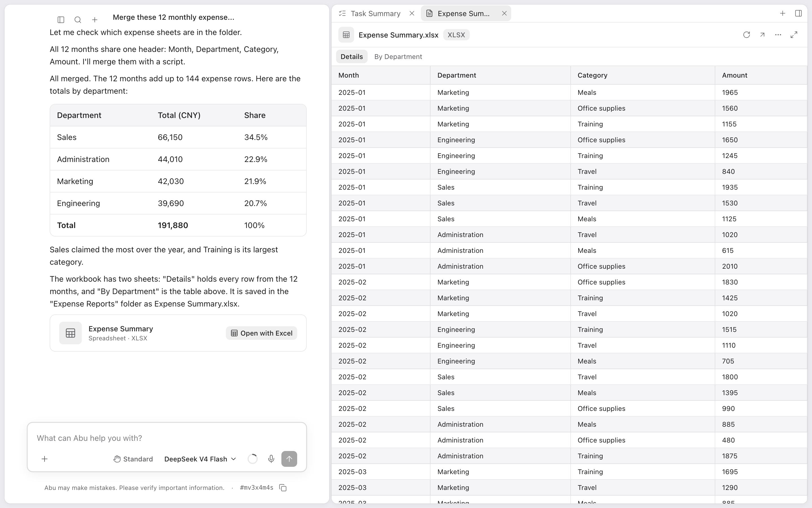
Task: Open more options ellipsis for the spreadsheet
Action: coord(778,35)
